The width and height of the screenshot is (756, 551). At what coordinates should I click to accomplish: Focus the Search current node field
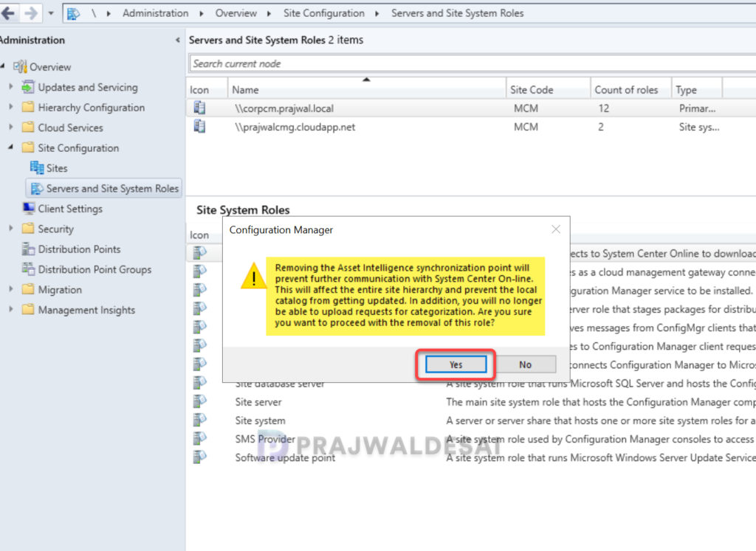[x=472, y=63]
